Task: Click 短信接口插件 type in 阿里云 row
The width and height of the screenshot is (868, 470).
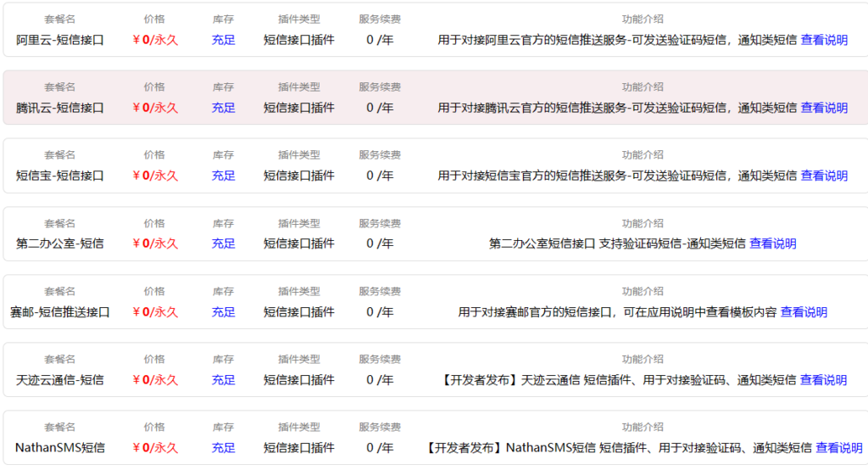Action: [299, 40]
